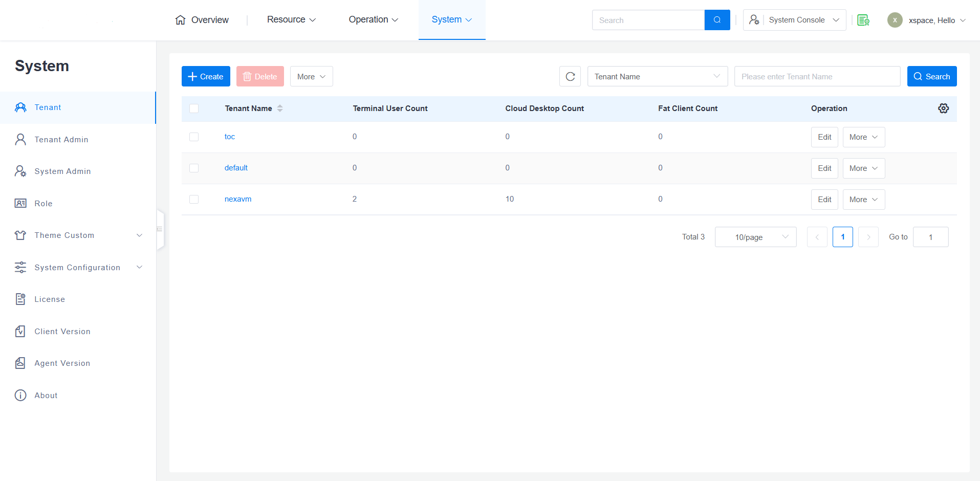Click the Please enter Tenant Name field
The image size is (980, 481).
tap(817, 77)
